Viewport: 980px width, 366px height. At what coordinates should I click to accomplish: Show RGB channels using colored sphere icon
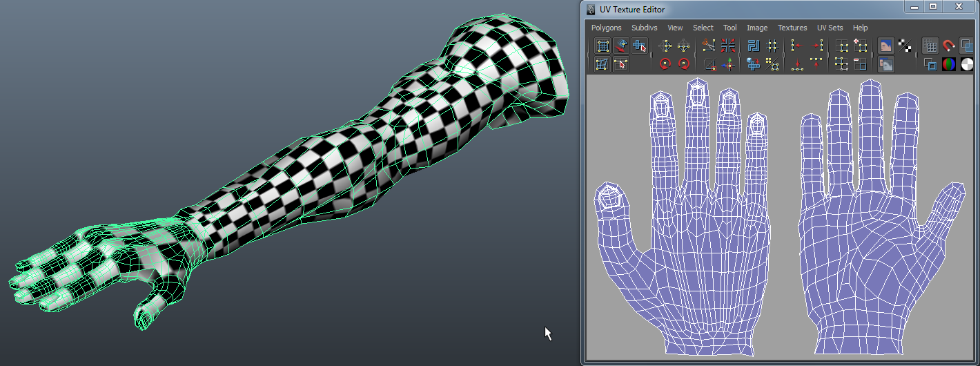[949, 64]
